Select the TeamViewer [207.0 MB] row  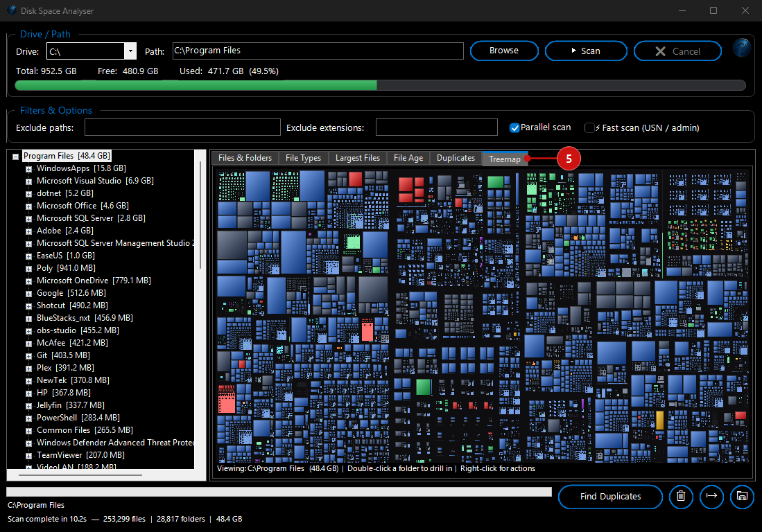pos(80,455)
